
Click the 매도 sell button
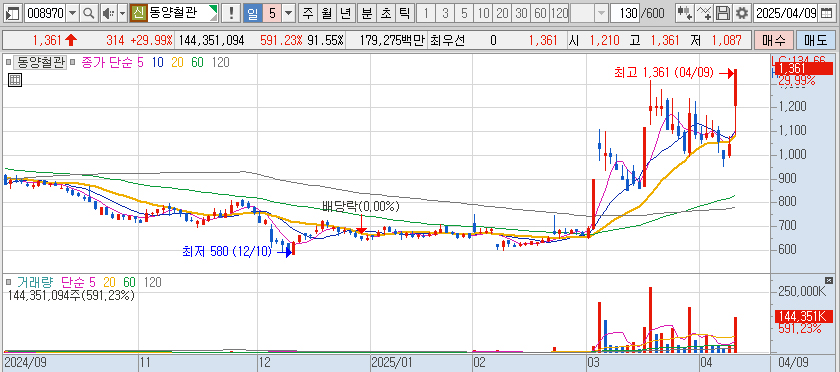pos(815,40)
